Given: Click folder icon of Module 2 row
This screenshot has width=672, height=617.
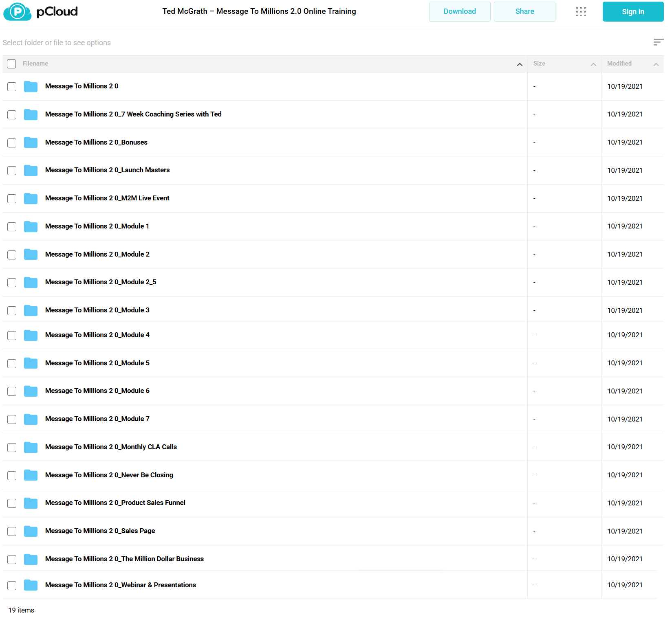Looking at the screenshot, I should (31, 255).
